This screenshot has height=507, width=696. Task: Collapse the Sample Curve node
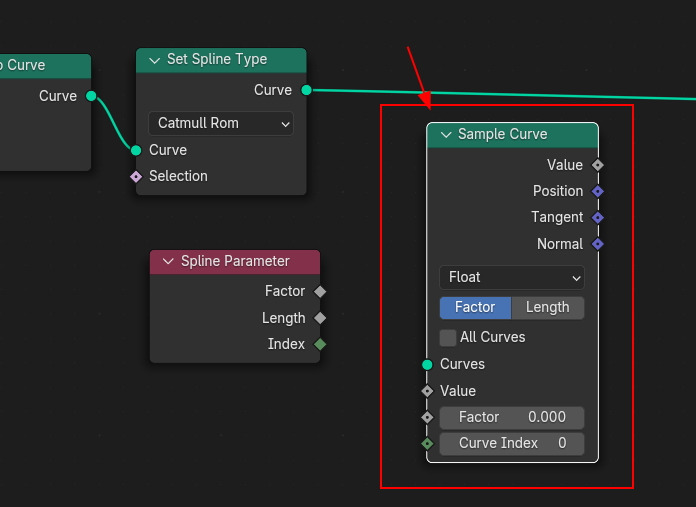(446, 134)
